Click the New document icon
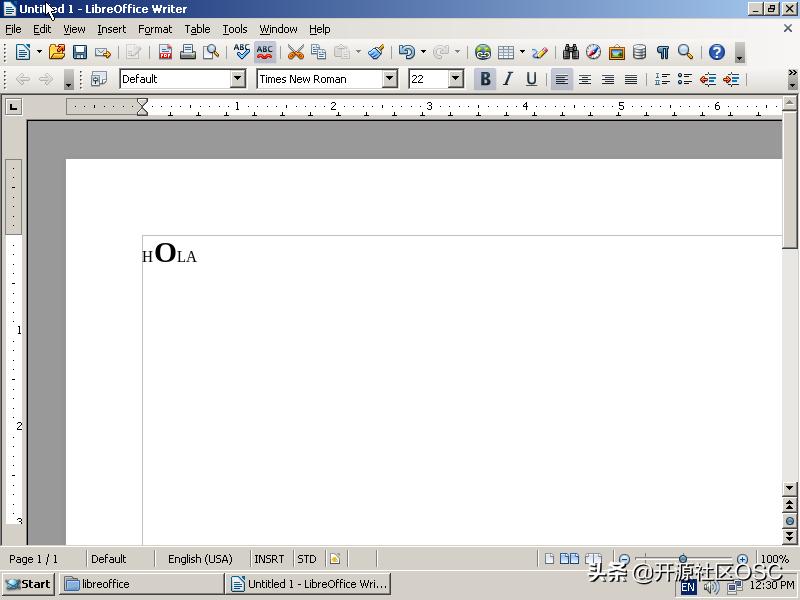 [x=23, y=52]
